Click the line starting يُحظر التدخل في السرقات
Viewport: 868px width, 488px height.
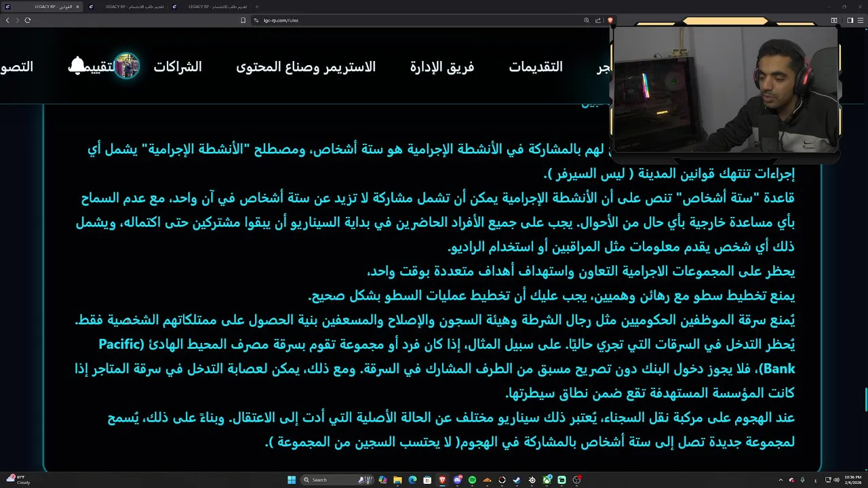[x=447, y=344]
